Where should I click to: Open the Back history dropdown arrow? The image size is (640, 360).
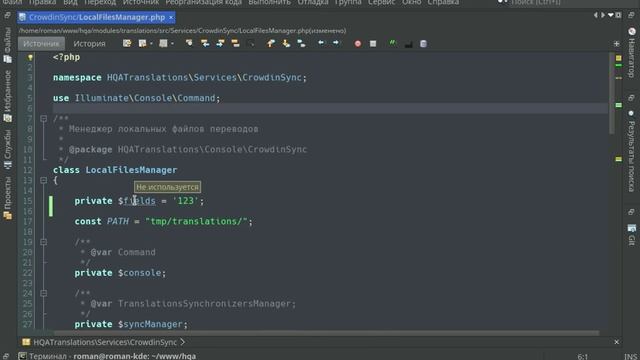(x=151, y=43)
